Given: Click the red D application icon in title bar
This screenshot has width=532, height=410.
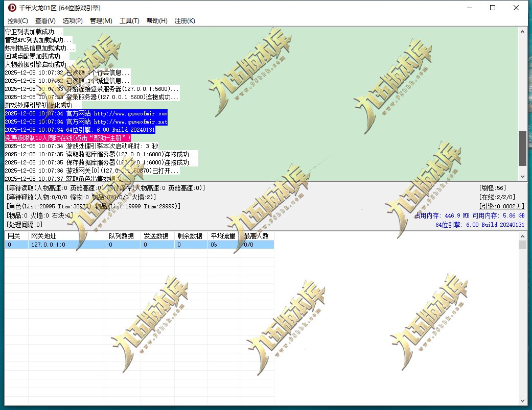Looking at the screenshot, I should pyautogui.click(x=12, y=8).
